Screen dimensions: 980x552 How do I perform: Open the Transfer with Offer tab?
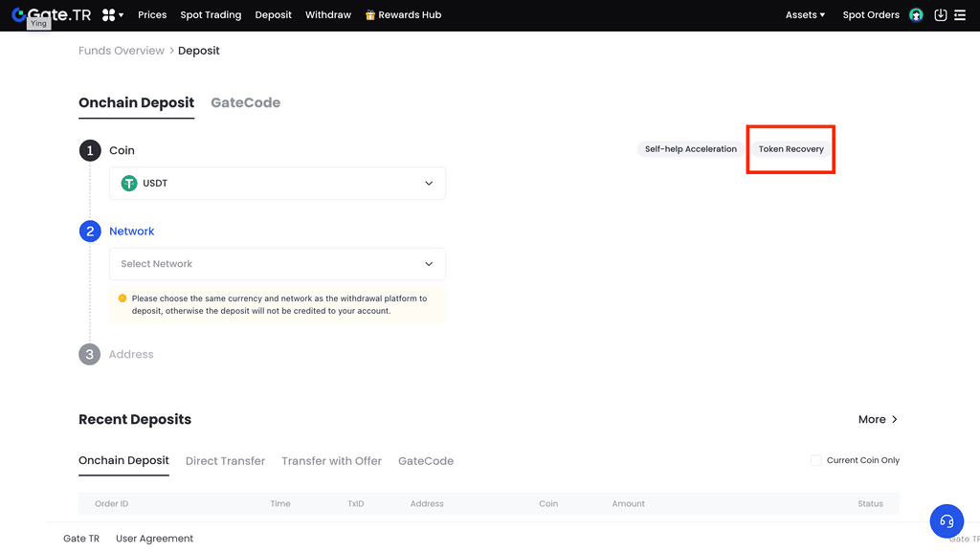coord(331,461)
